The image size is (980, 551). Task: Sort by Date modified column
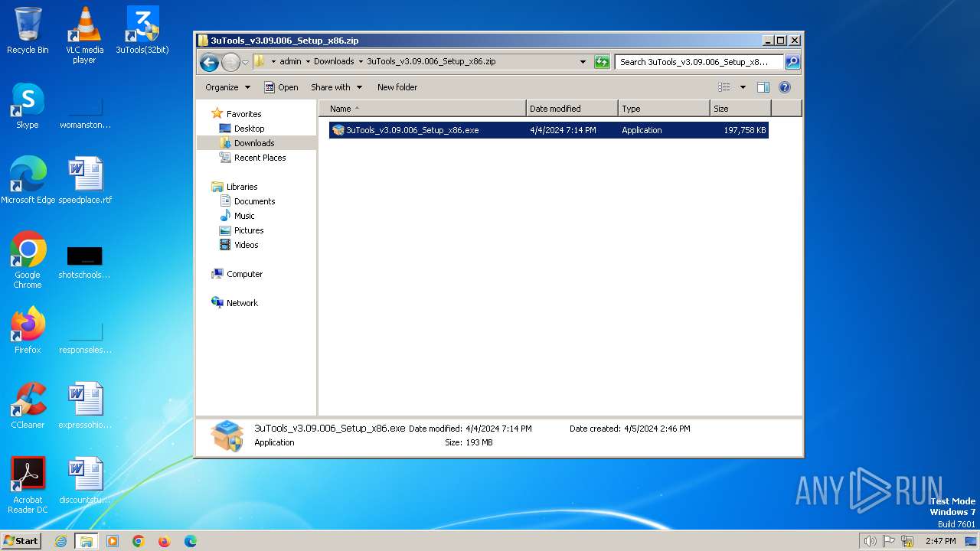tap(572, 109)
